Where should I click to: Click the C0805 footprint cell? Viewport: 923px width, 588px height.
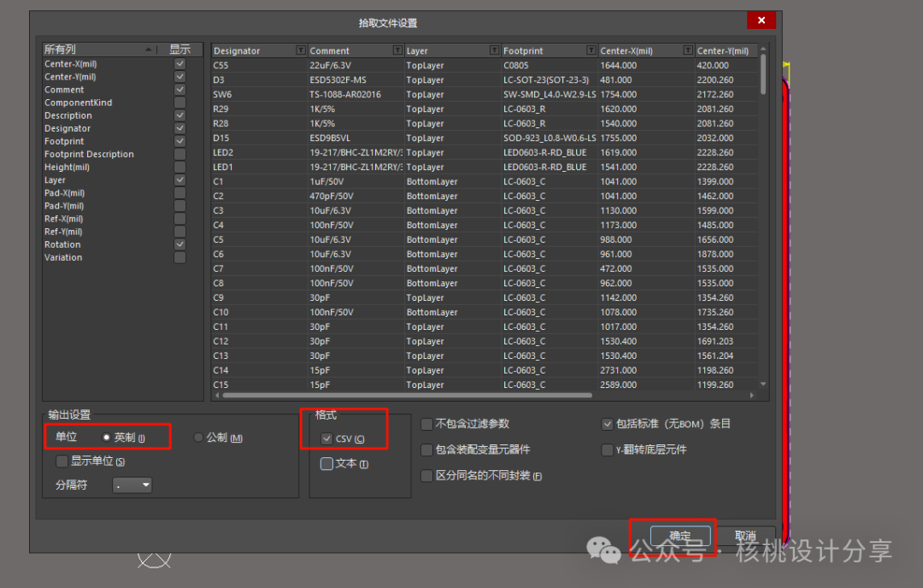tap(550, 65)
